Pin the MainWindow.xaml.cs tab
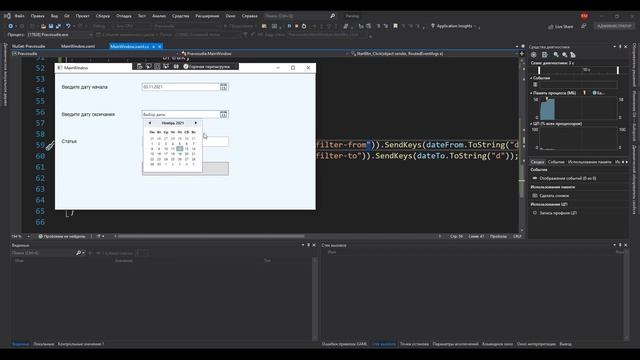The width and height of the screenshot is (640, 360). [x=153, y=47]
